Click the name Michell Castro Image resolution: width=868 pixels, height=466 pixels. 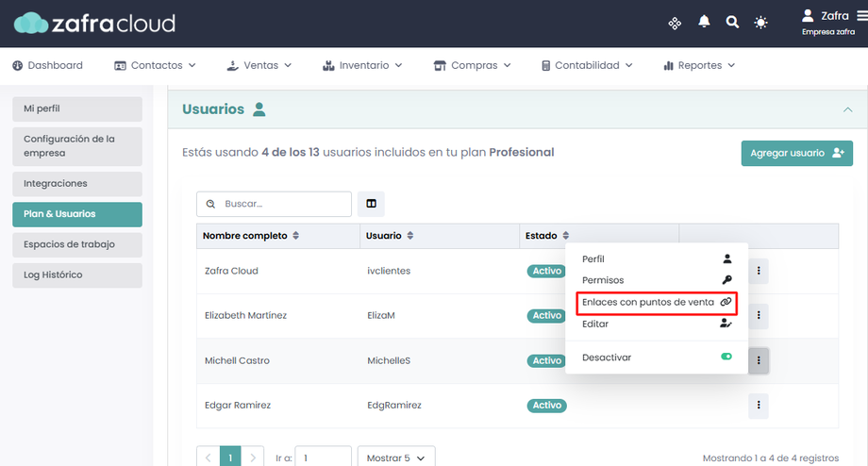coord(237,360)
